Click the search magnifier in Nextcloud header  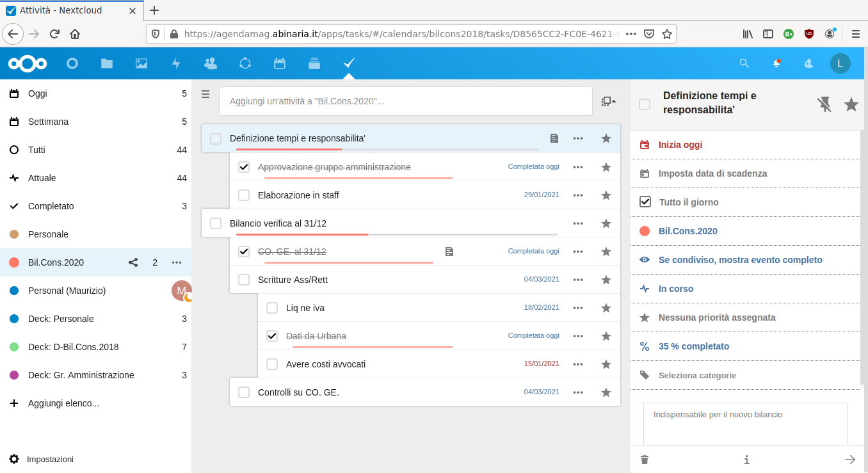click(x=744, y=63)
